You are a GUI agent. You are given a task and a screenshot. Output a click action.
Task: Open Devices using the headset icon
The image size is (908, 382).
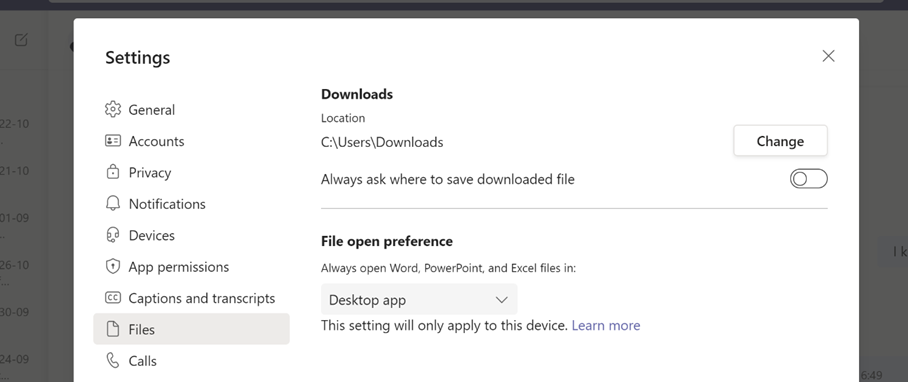(112, 235)
